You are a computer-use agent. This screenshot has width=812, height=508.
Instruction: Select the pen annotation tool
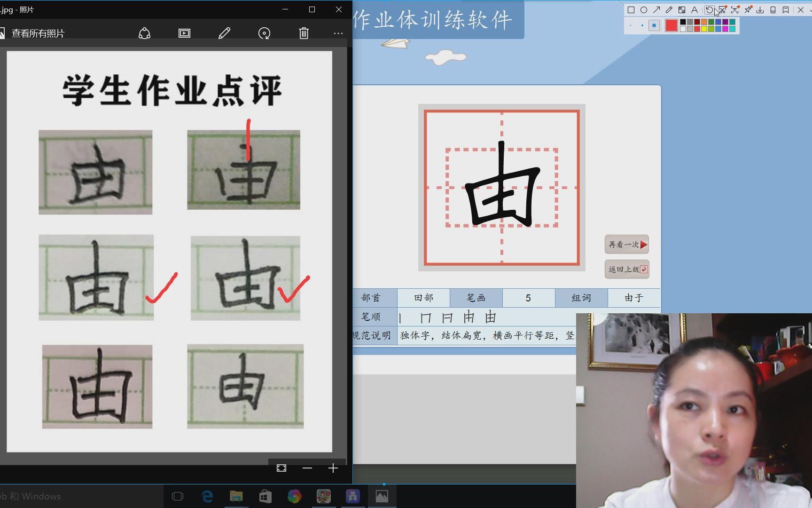click(x=669, y=10)
